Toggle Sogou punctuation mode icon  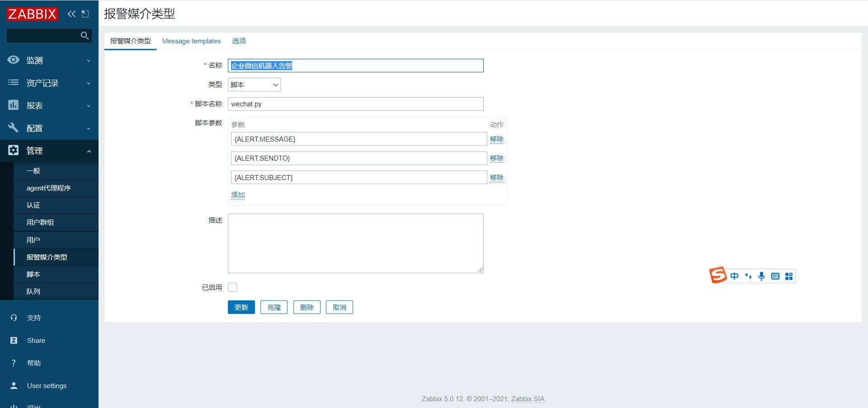pos(748,276)
